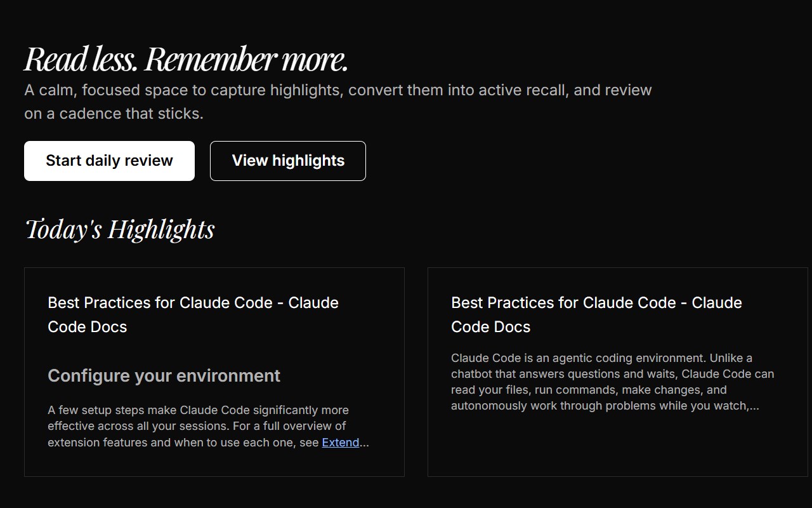Click the ellipsis after the Extend link
Image resolution: width=812 pixels, height=508 pixels.
pyautogui.click(x=364, y=443)
